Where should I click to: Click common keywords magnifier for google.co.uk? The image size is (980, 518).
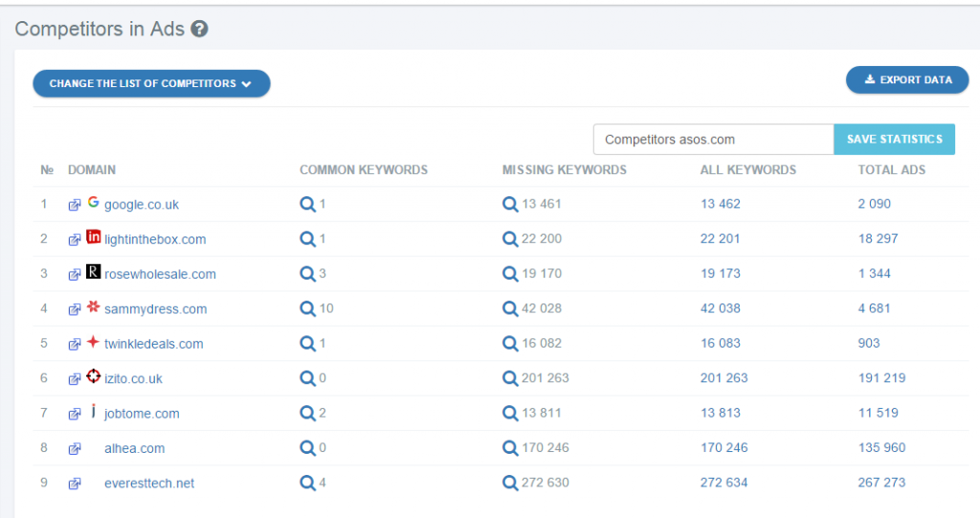(x=307, y=204)
